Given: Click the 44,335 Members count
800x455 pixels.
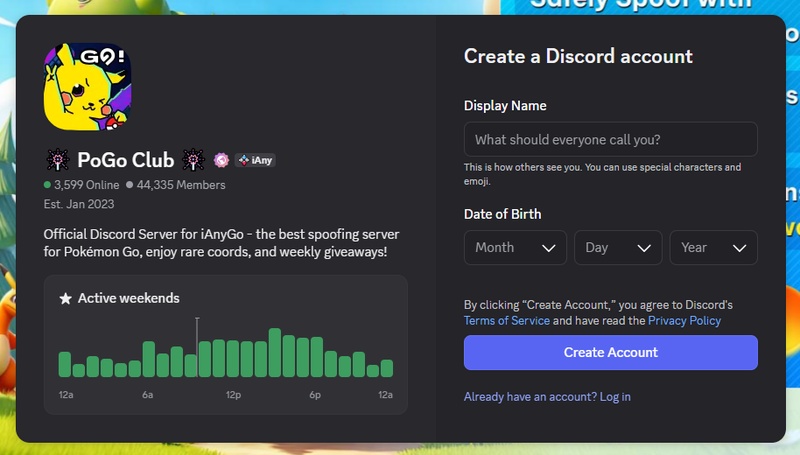Looking at the screenshot, I should (181, 185).
